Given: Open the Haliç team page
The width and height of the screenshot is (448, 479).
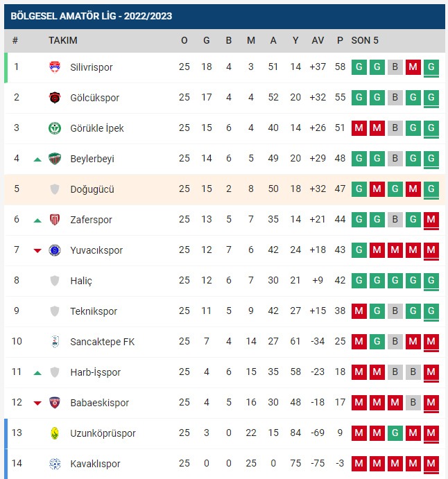Looking at the screenshot, I should coord(81,281).
